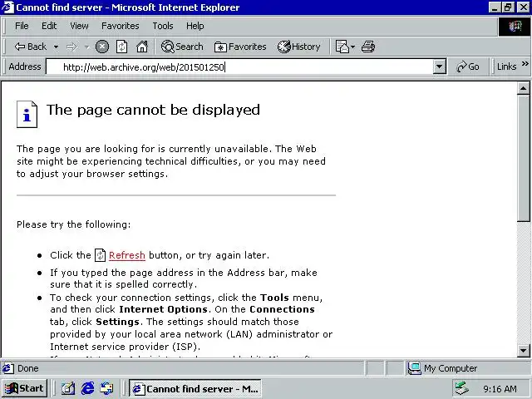Click the 9:16 AM system clock
This screenshot has height=399, width=532.
point(500,389)
